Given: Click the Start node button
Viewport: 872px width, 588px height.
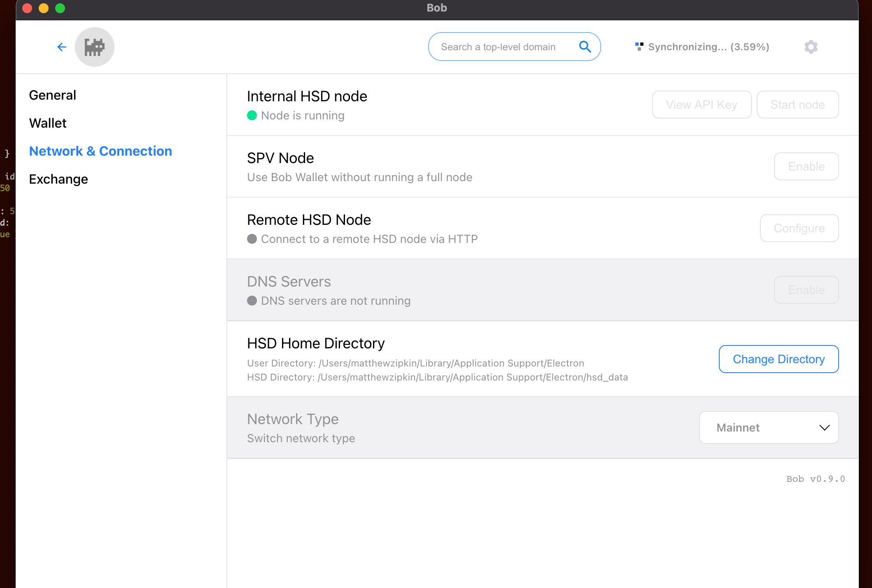Looking at the screenshot, I should coord(797,105).
